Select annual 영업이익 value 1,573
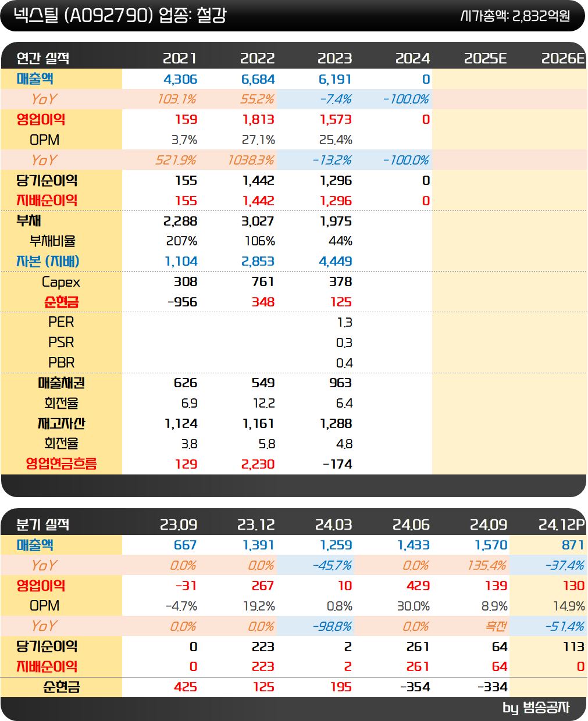Viewport: 588px width, 721px height. click(x=336, y=120)
